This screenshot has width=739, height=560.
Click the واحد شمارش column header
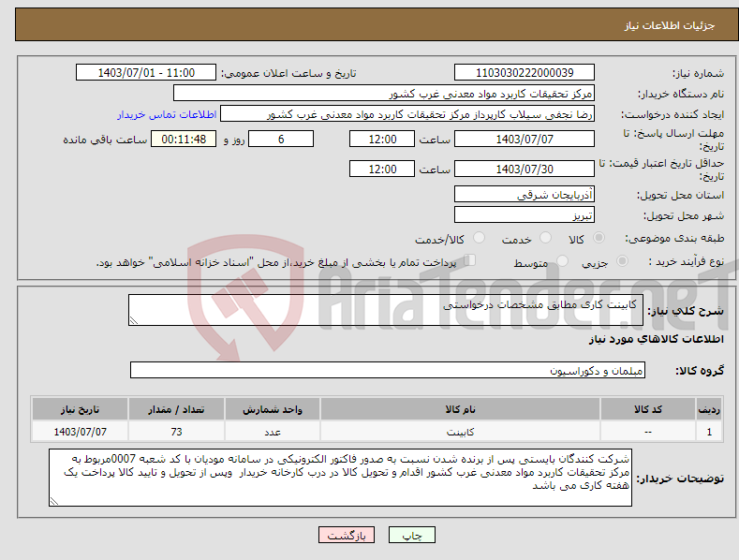point(273,409)
